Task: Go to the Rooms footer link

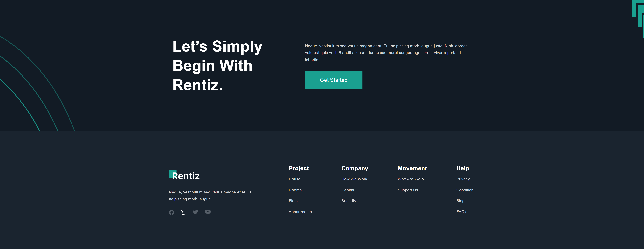Action: point(295,190)
